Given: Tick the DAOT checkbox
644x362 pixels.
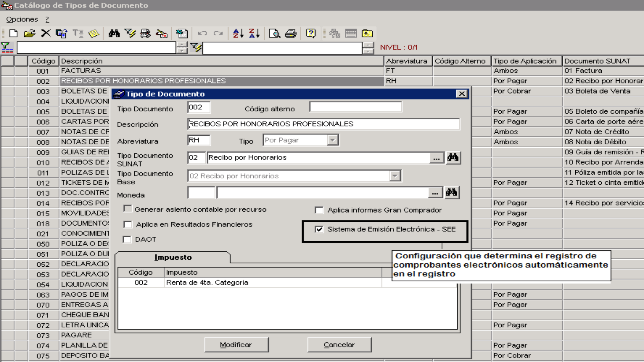Looking at the screenshot, I should (127, 239).
